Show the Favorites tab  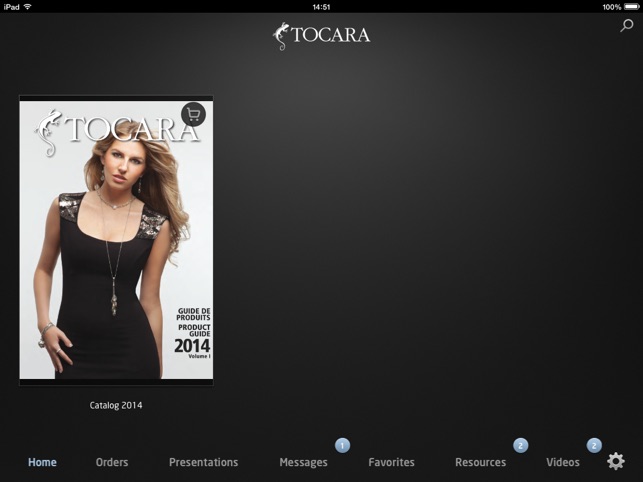click(392, 462)
